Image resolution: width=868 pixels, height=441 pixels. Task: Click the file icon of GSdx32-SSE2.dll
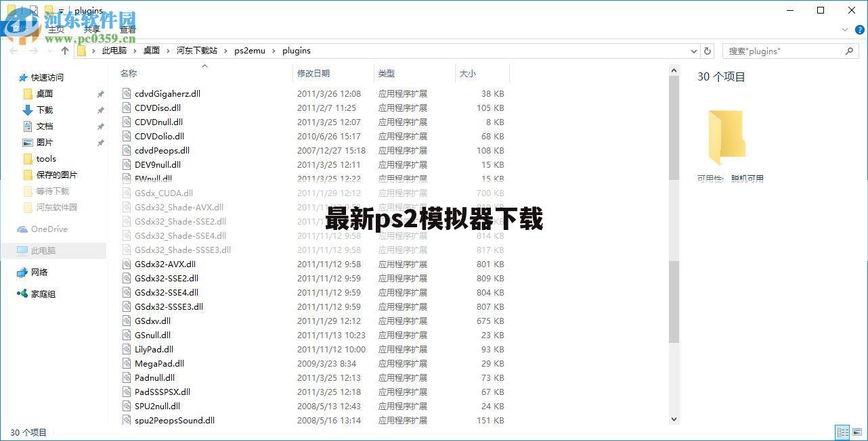click(x=127, y=278)
